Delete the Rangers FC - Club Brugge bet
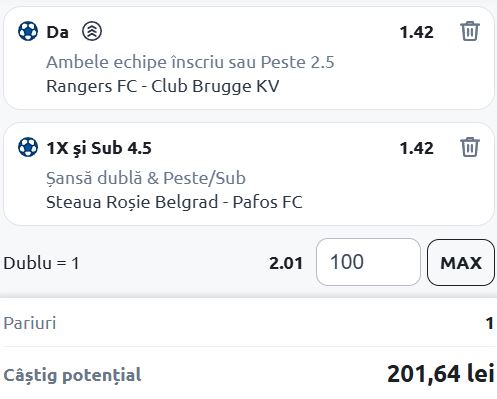 tap(470, 31)
